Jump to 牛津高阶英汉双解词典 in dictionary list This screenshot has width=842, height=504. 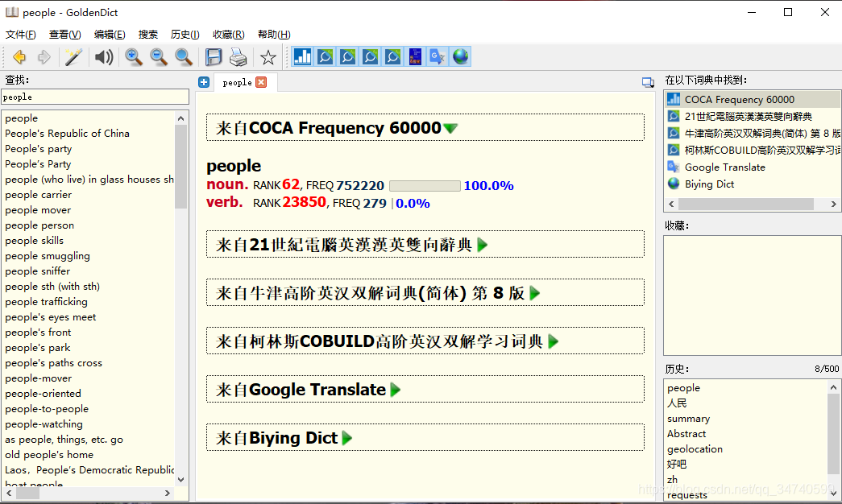(753, 133)
